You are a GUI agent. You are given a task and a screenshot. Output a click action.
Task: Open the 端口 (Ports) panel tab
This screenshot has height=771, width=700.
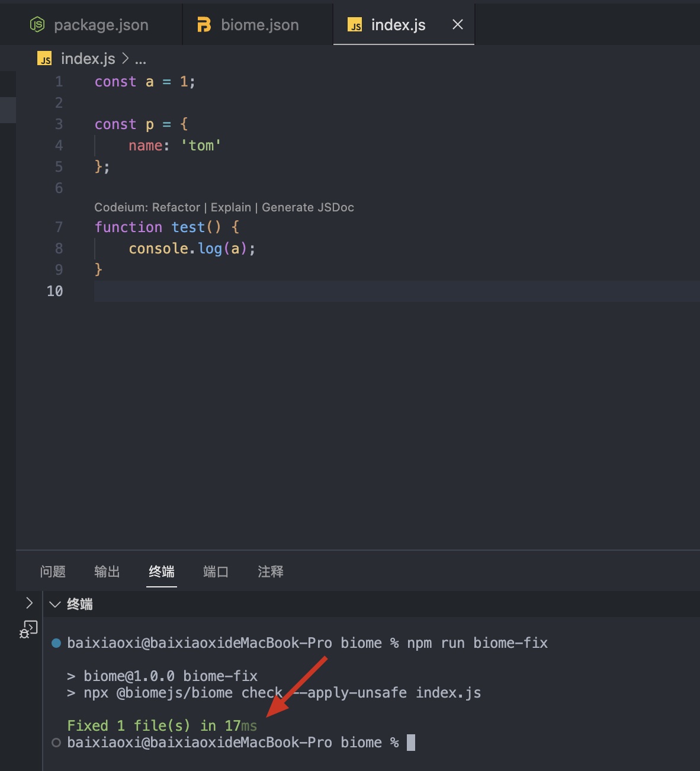216,571
